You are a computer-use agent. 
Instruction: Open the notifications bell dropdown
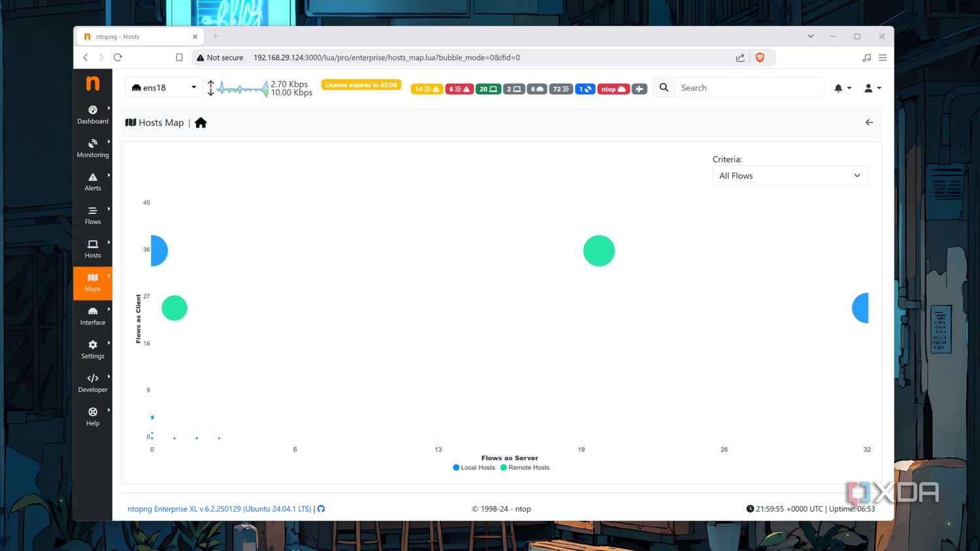tap(842, 88)
